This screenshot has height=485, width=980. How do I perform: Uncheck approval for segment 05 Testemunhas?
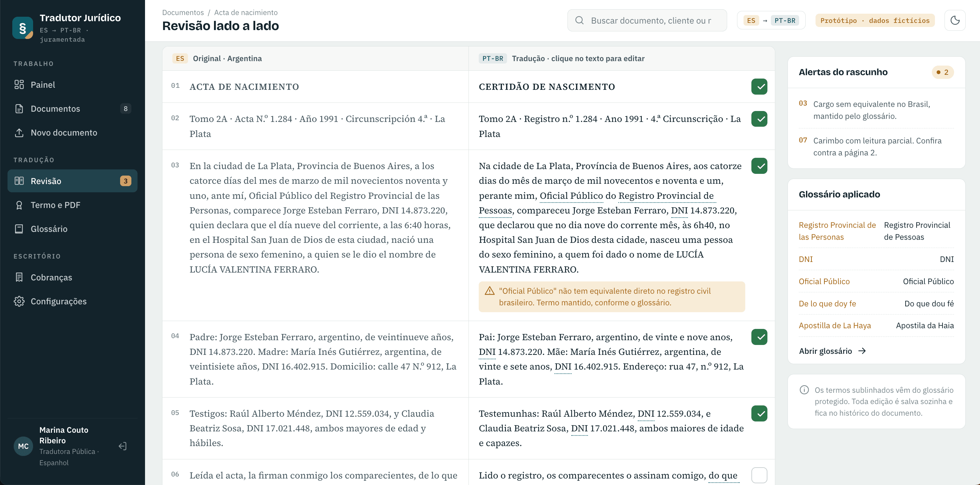coord(759,413)
